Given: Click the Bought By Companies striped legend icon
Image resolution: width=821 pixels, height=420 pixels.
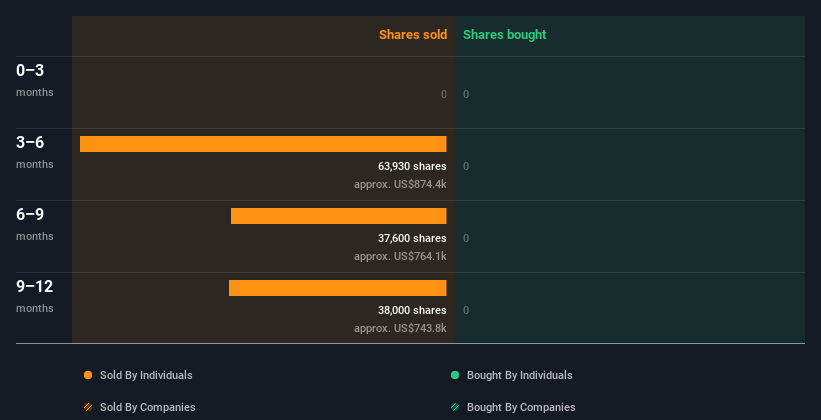Looking at the screenshot, I should (455, 407).
